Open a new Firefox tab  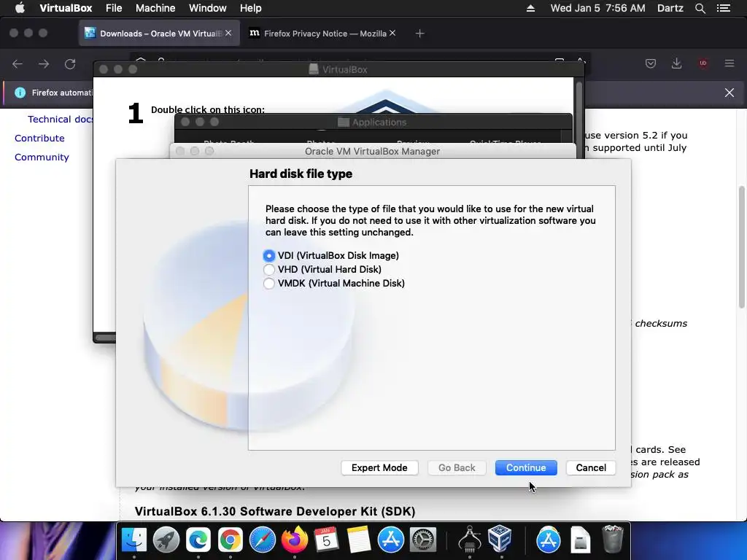tap(419, 34)
